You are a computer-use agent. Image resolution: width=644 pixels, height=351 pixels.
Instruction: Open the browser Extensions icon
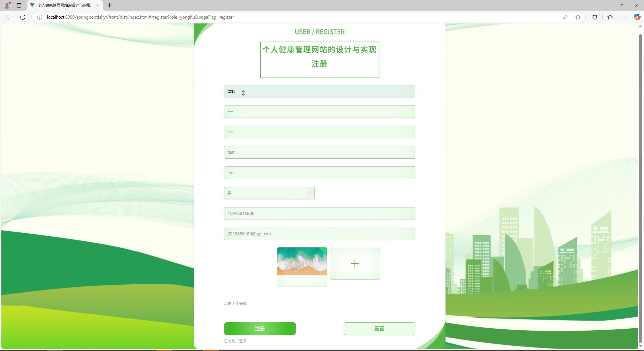[595, 17]
